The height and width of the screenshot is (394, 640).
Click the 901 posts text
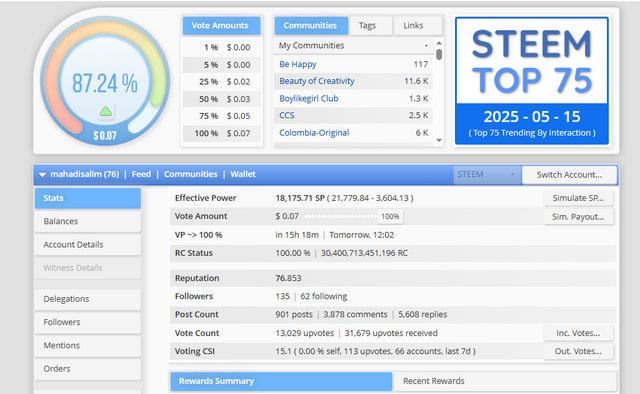[x=294, y=314]
